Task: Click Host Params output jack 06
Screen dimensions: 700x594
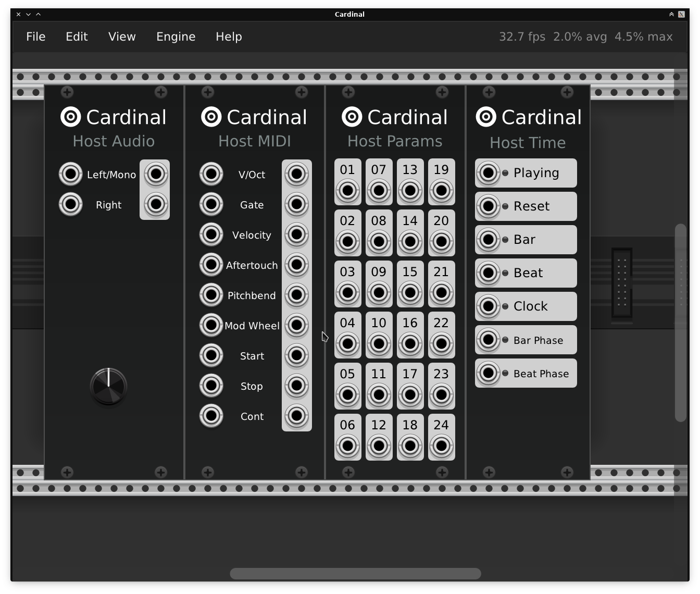Action: [348, 446]
